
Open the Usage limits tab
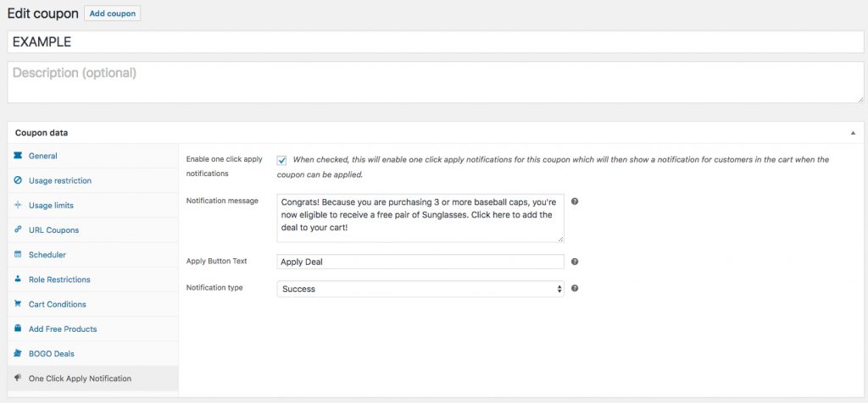(51, 205)
